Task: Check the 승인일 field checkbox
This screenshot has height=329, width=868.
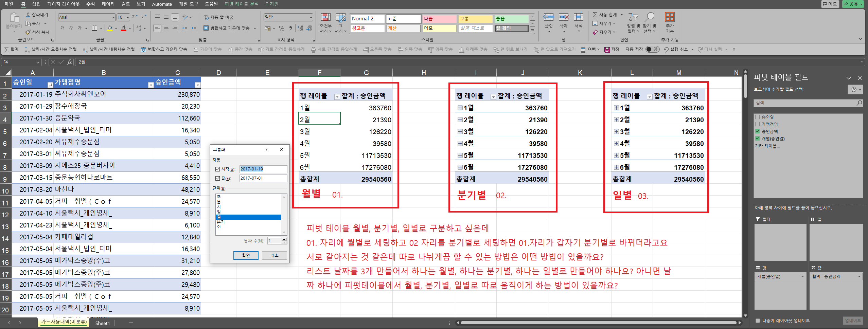Action: point(757,117)
